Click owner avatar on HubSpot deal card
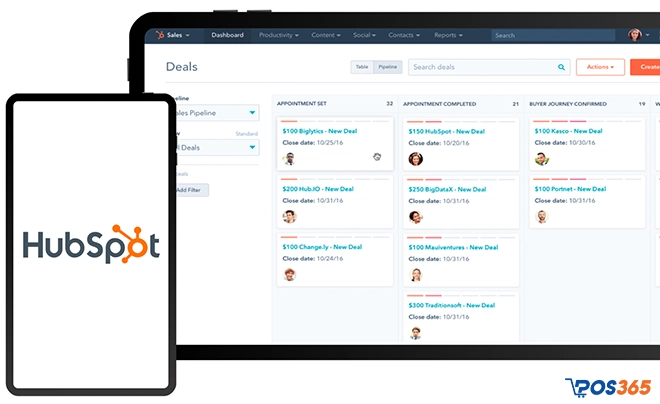The height and width of the screenshot is (404, 660). pos(415,159)
